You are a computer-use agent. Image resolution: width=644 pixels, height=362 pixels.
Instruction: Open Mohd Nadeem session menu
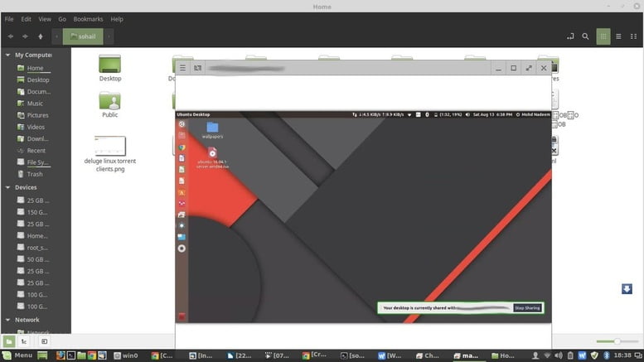[x=533, y=115]
